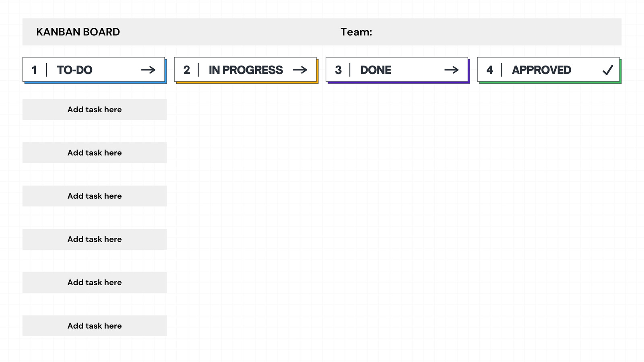The width and height of the screenshot is (644, 362).
Task: Click the green shadow bar under APPROVED
Action: click(x=551, y=82)
